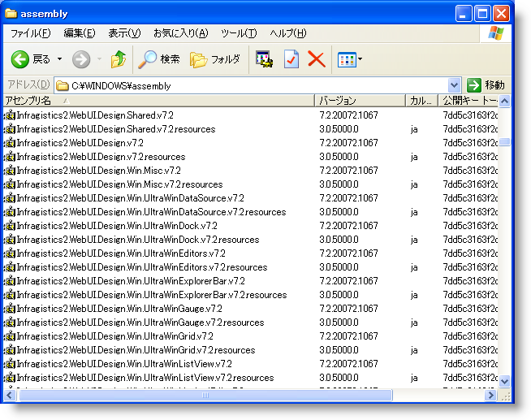Open the Views dropdown arrow
This screenshot has width=531, height=420.
(x=360, y=59)
